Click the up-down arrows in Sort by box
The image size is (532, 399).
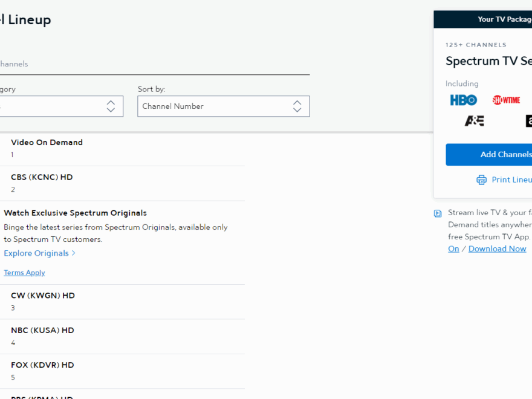click(297, 106)
